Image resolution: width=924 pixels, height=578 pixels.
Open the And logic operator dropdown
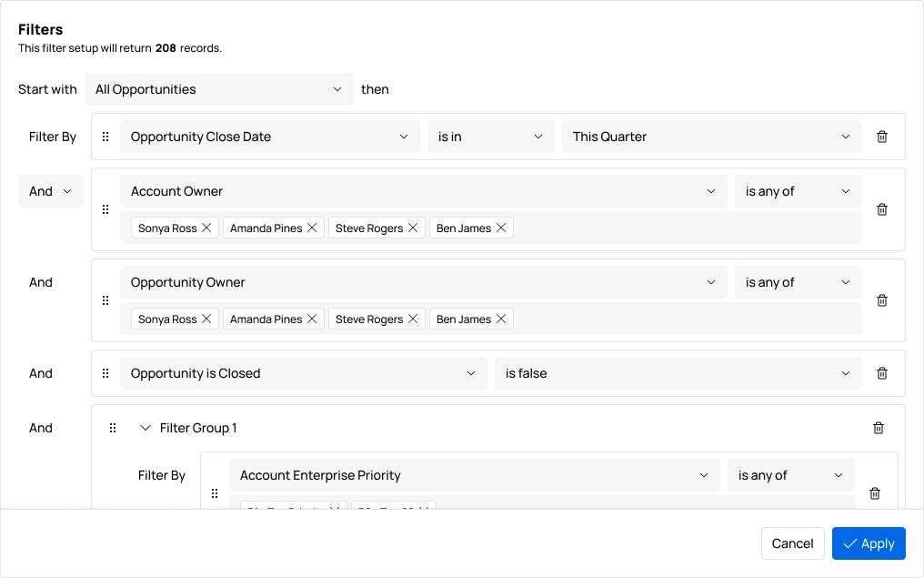51,191
